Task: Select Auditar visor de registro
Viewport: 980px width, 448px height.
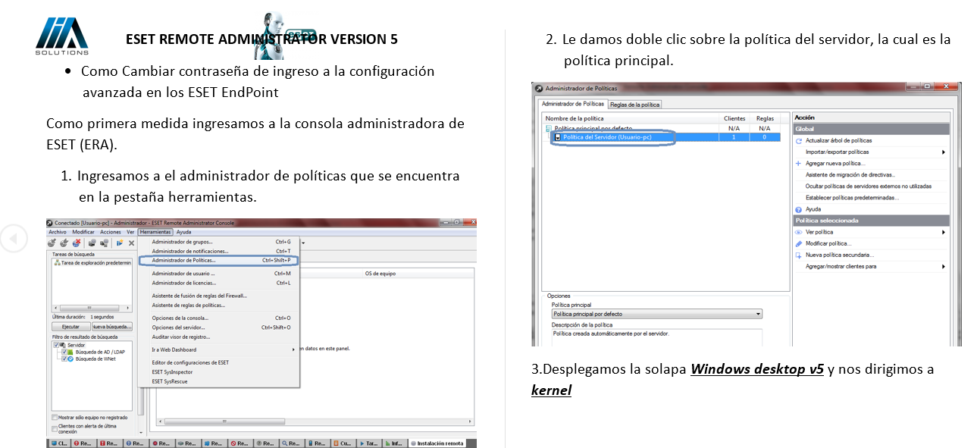Action: pyautogui.click(x=220, y=337)
